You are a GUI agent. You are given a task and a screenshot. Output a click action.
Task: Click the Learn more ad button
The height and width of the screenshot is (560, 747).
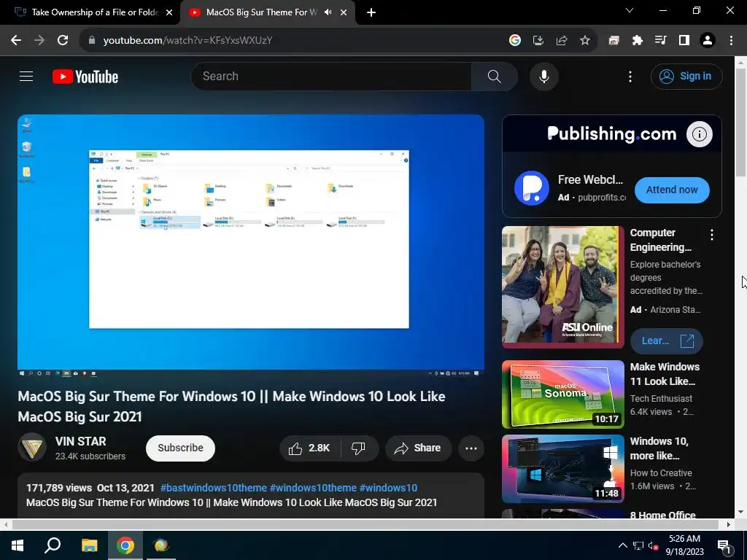tap(666, 341)
